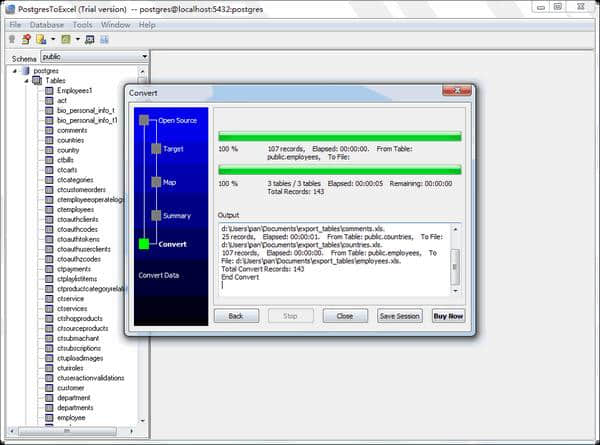The width and height of the screenshot is (600, 445).
Task: Click the Buy Now button
Action: click(448, 315)
